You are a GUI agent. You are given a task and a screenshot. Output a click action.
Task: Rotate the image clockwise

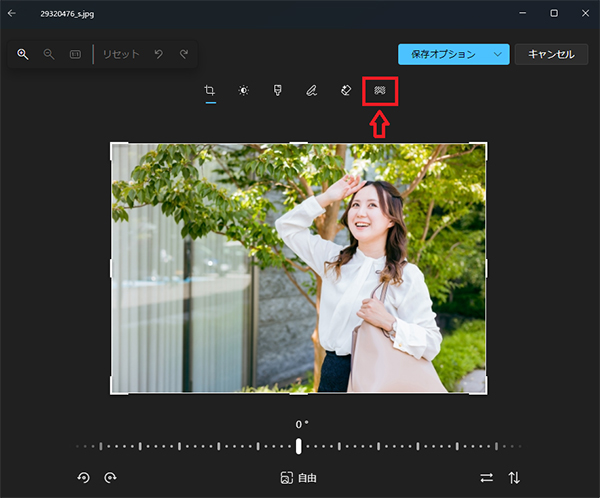(110, 478)
